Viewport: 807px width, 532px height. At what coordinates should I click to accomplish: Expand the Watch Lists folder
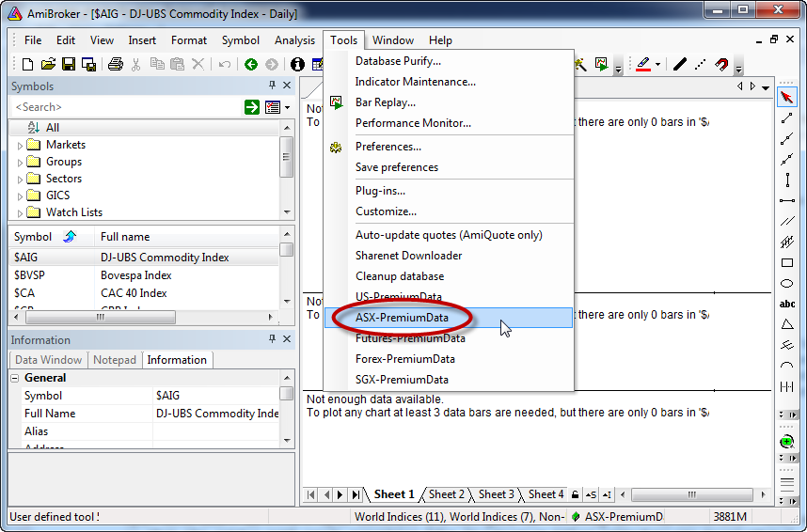[20, 213]
